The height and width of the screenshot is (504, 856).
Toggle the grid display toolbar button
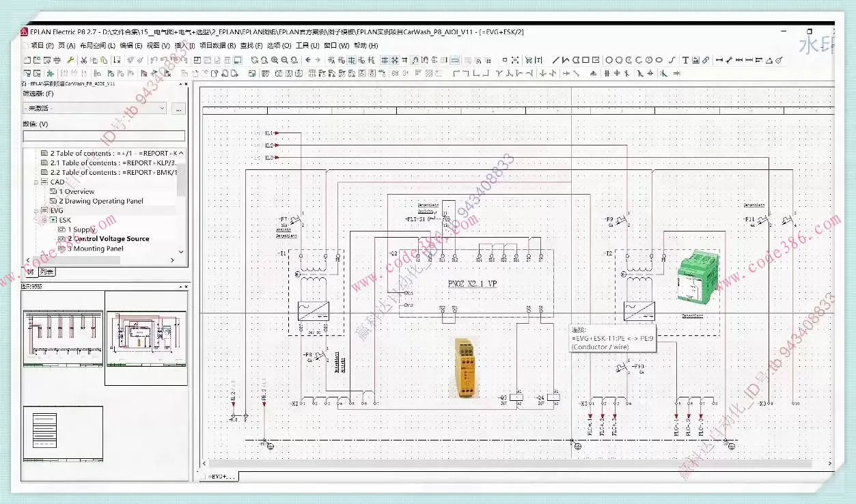pyautogui.click(x=384, y=60)
